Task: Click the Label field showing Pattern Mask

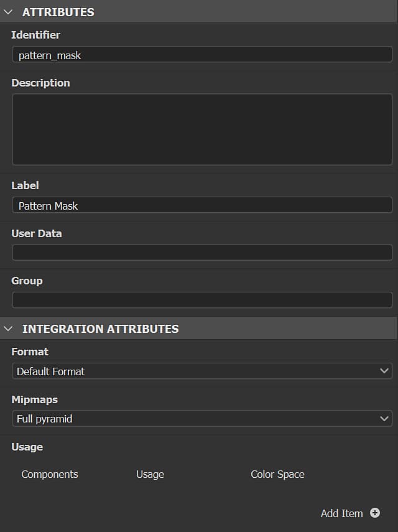Action: point(202,205)
